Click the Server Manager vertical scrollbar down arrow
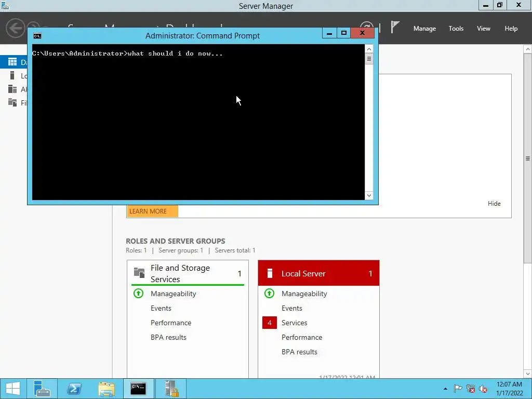This screenshot has width=532, height=399. tap(528, 374)
